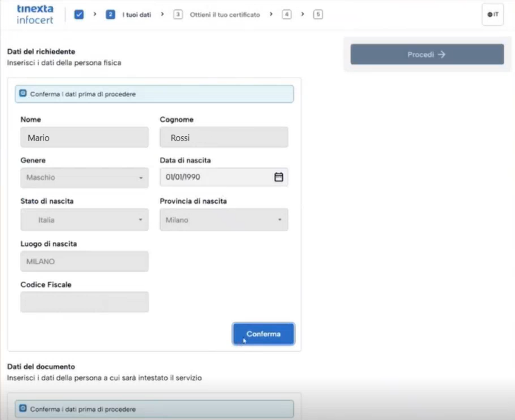Click the step 5 number icon
This screenshot has width=515, height=420.
(x=318, y=15)
